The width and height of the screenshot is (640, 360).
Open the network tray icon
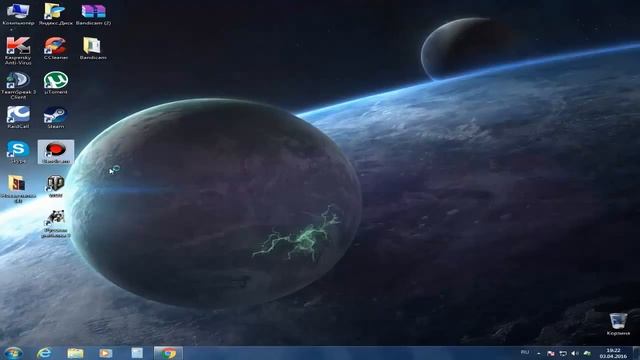click(x=562, y=353)
